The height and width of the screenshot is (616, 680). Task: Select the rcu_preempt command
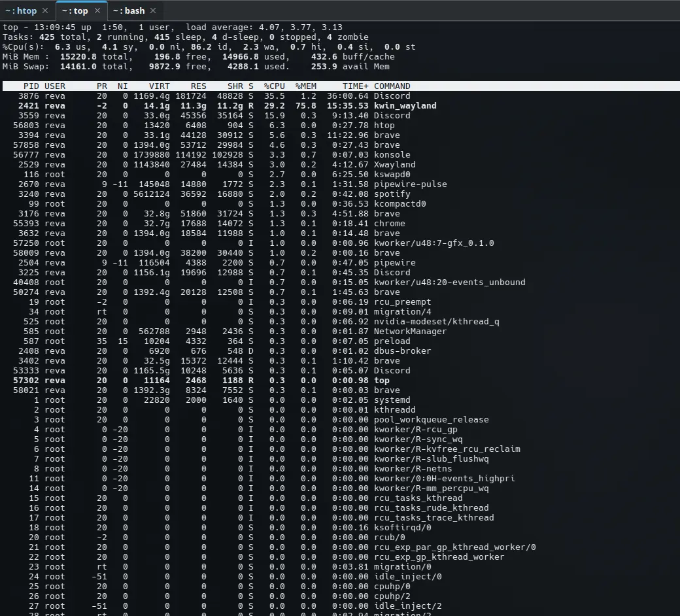click(x=403, y=302)
